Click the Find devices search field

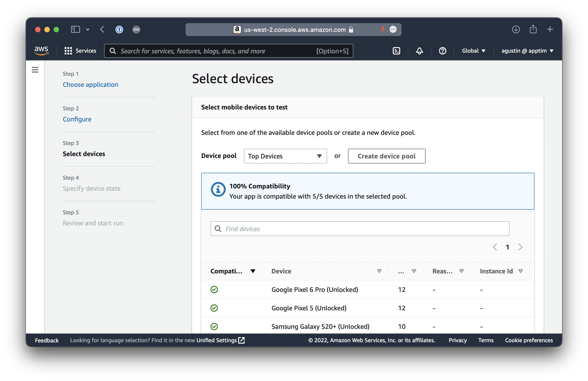point(360,229)
